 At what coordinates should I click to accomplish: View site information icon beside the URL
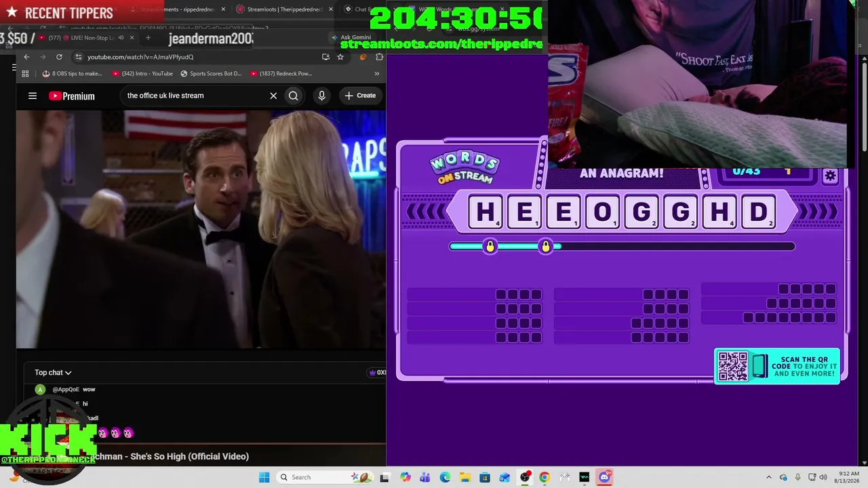point(78,57)
